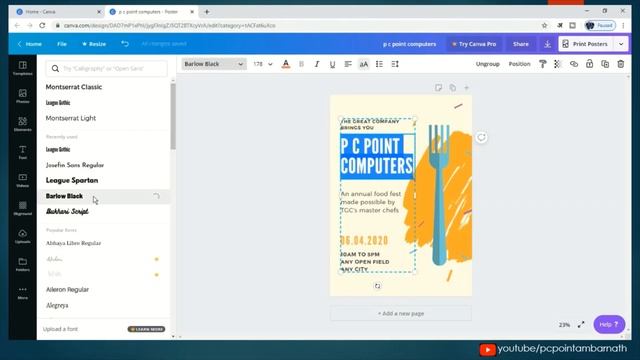Open a new browser tab
The image size is (640, 360).
[x=207, y=12]
